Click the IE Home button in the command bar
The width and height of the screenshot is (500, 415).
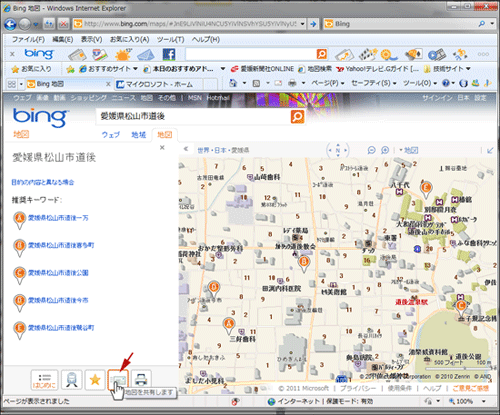(x=233, y=83)
